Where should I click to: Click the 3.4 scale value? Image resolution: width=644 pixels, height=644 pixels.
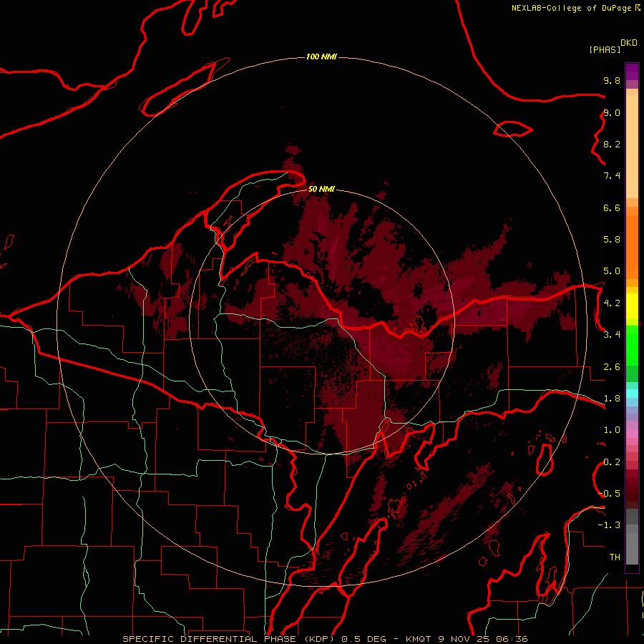[612, 335]
